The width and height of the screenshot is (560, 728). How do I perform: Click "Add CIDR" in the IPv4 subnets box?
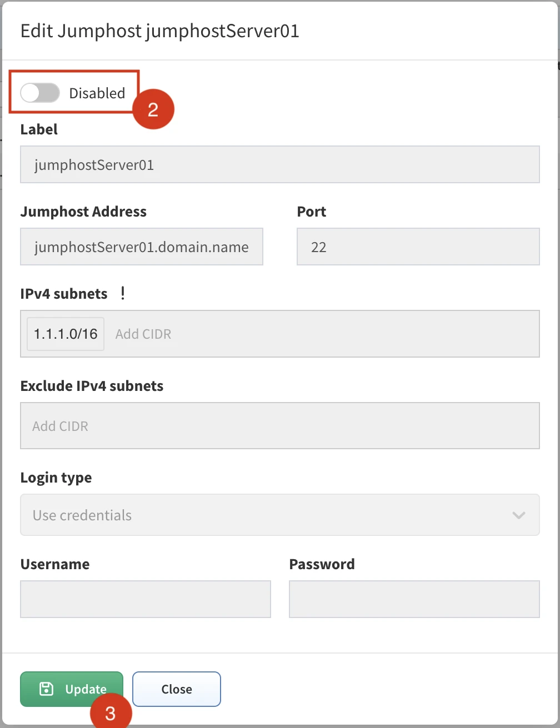tap(143, 334)
